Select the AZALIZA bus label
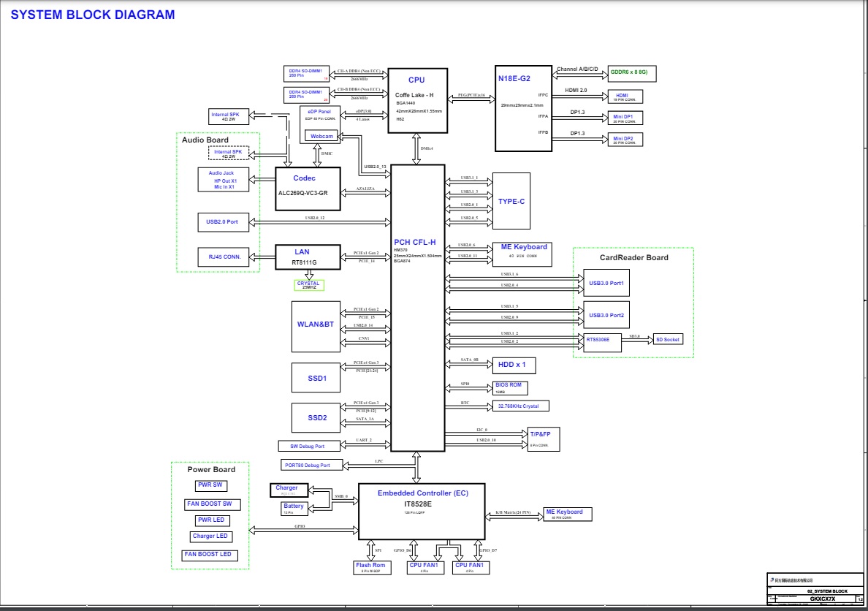 365,189
